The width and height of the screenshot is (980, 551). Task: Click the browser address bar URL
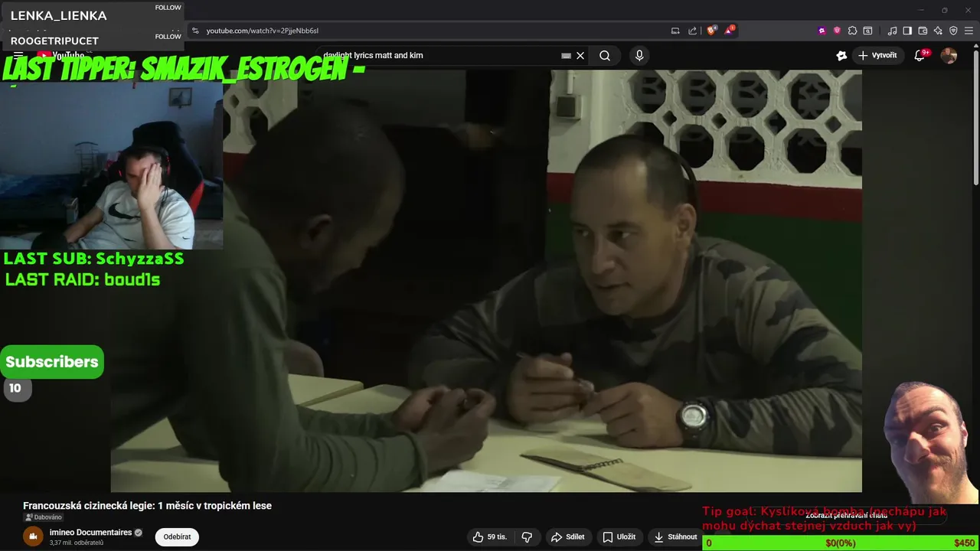[x=262, y=31]
